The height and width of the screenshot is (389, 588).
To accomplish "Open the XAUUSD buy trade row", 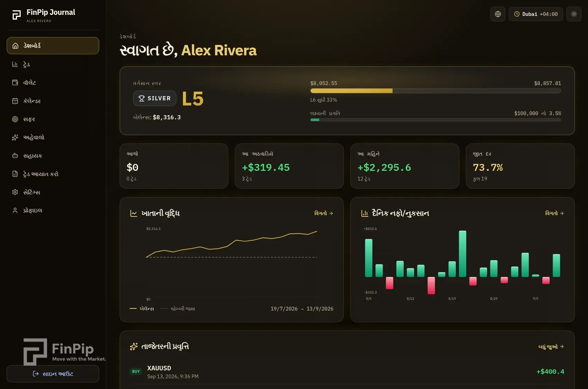I will tap(347, 372).
